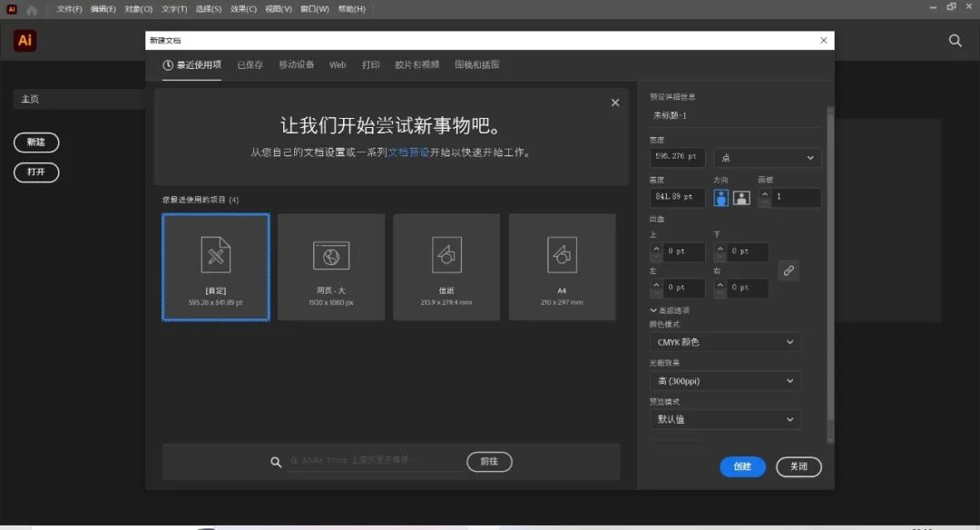Open the 光栅效果 dropdown showing 高 (300ppi)

(x=724, y=380)
